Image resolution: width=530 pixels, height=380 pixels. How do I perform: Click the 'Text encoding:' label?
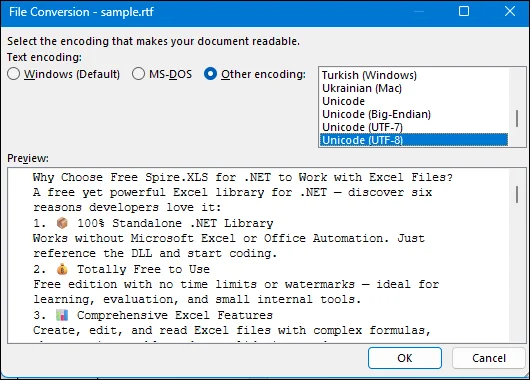pos(44,57)
